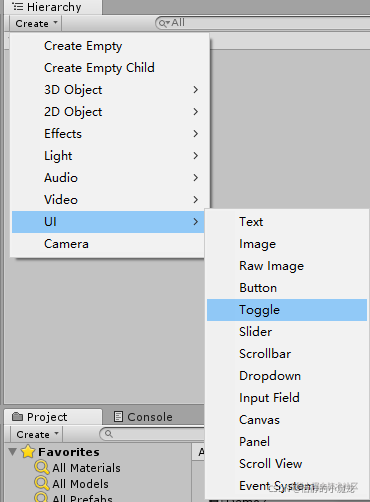Open the Hierarchy Create dropdown
The width and height of the screenshot is (370, 502).
tap(36, 24)
